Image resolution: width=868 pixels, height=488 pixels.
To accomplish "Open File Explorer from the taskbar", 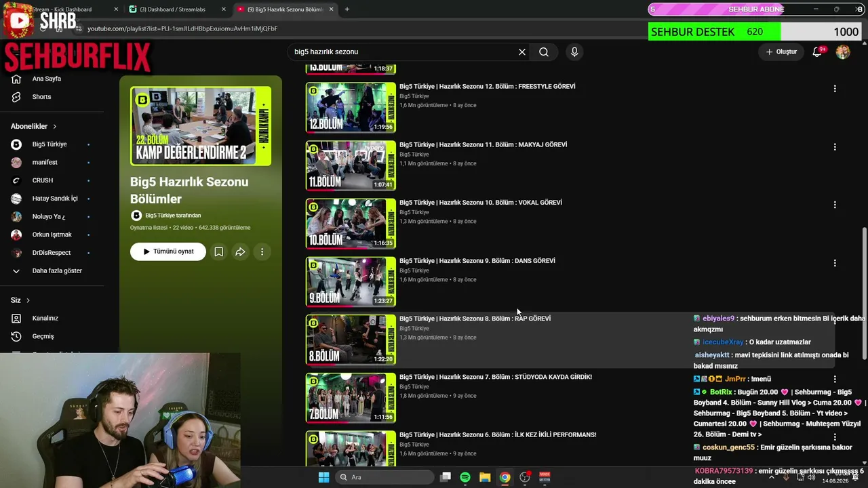I will [x=485, y=477].
